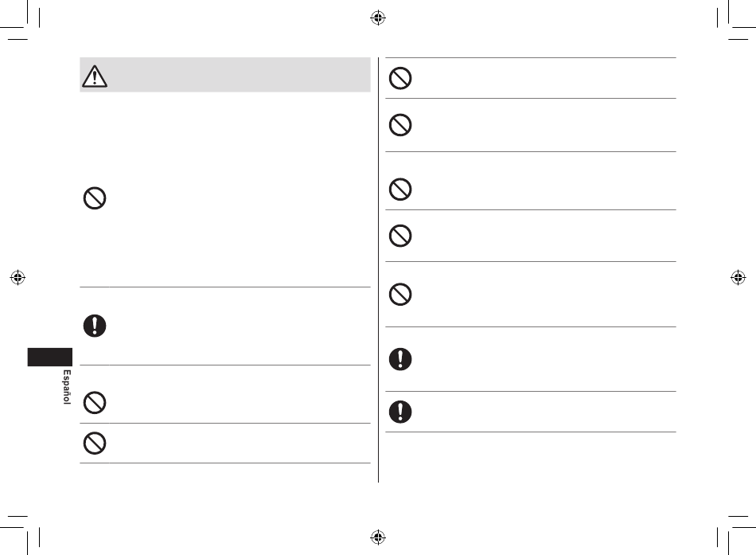Click the bottom center registration crosshair mark
Viewport: 756px width, 555px height.
point(378,537)
